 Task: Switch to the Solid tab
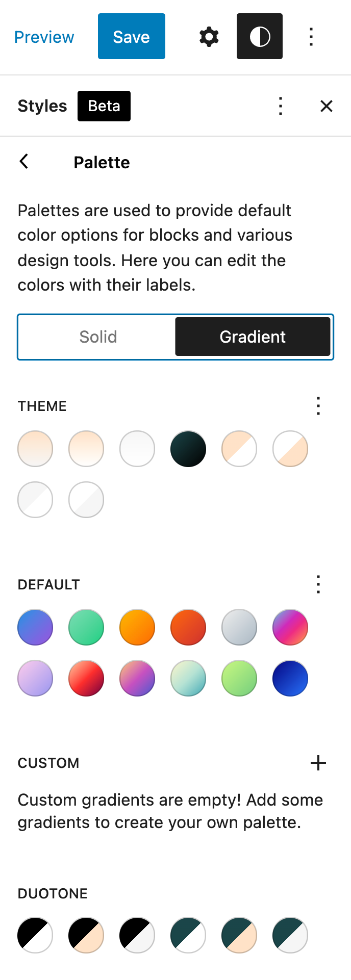click(x=98, y=337)
